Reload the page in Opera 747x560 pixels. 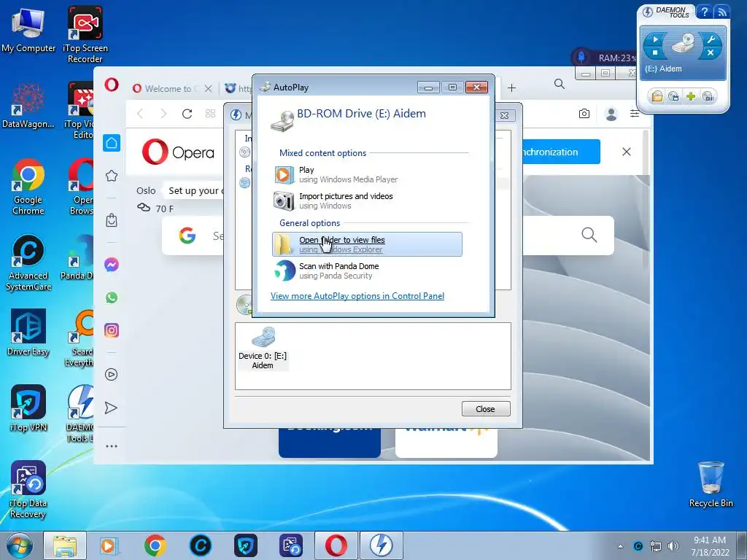pos(187,113)
